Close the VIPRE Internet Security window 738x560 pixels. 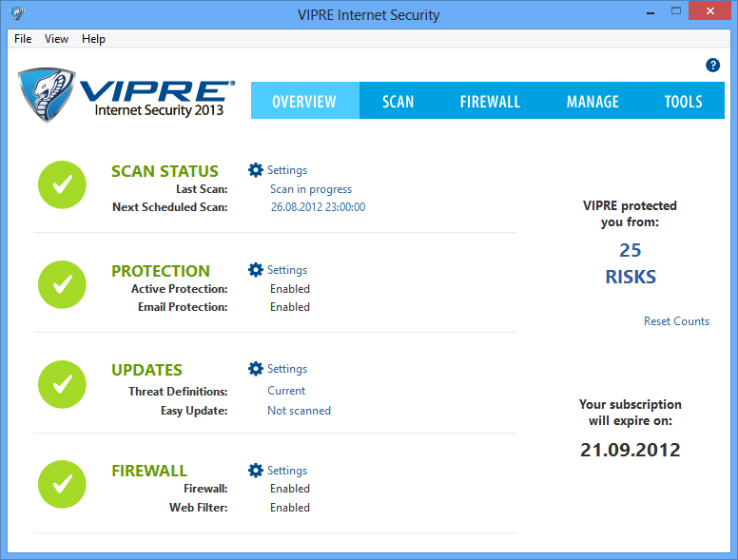[x=709, y=10]
